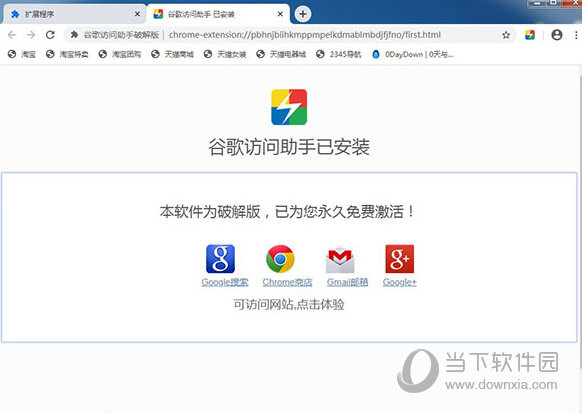
Task: Open the 2345导航 bookmark
Action: coord(339,54)
